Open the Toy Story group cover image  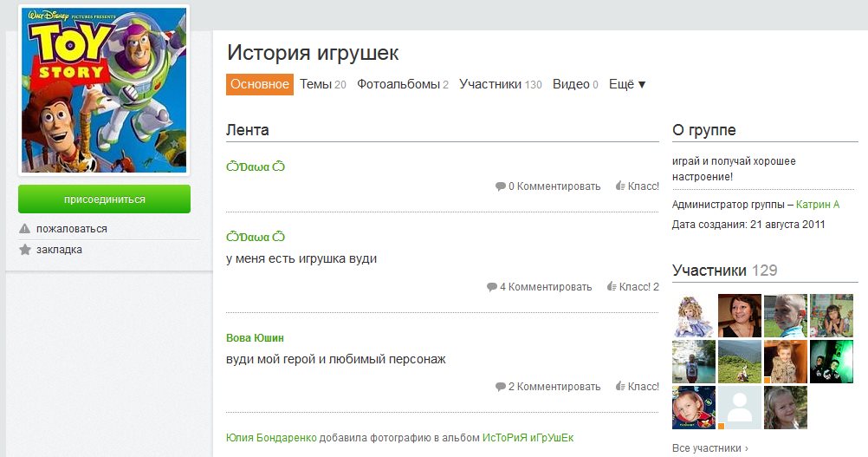(104, 90)
